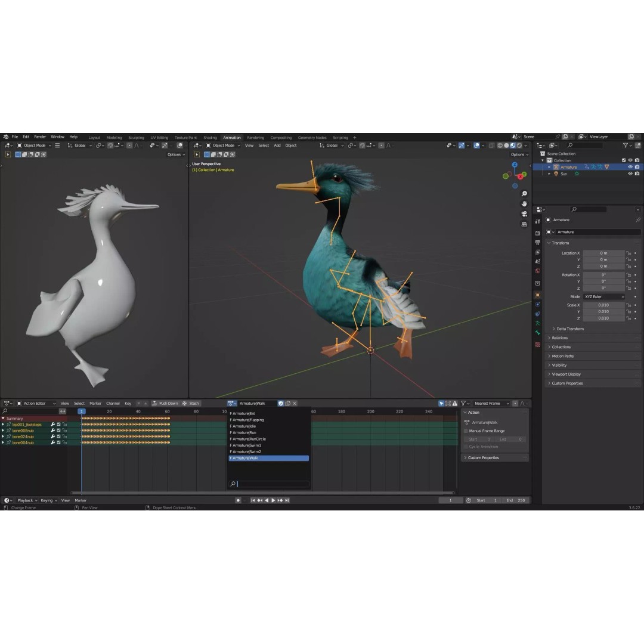Image resolution: width=644 pixels, height=644 pixels.
Task: Open the File menu
Action: [15, 137]
